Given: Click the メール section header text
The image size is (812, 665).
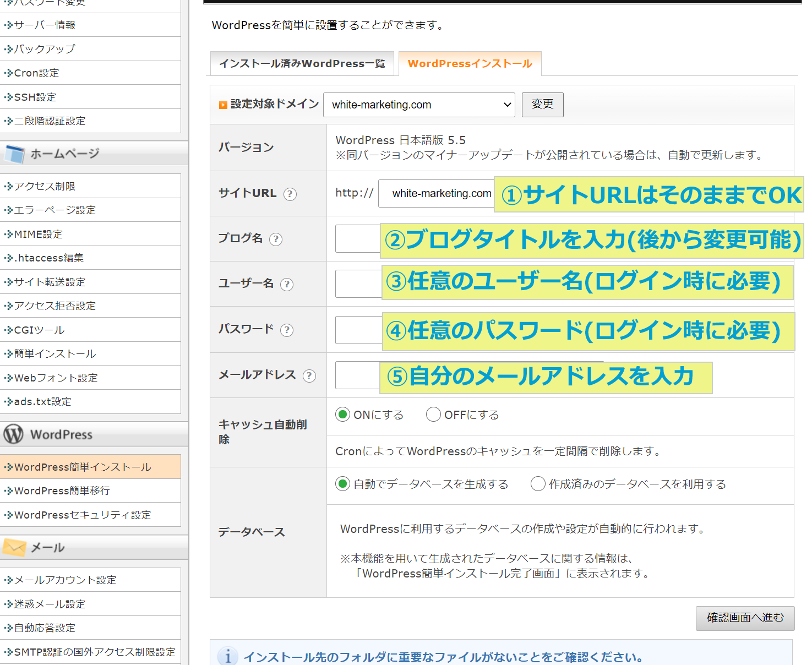Looking at the screenshot, I should click(48, 548).
